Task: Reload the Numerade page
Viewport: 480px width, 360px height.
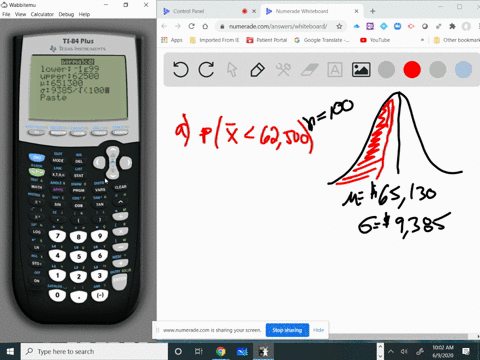Action: tap(191, 26)
